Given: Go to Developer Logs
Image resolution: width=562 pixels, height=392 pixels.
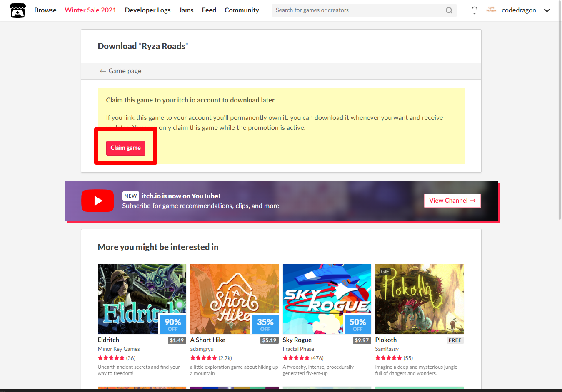Looking at the screenshot, I should point(147,10).
